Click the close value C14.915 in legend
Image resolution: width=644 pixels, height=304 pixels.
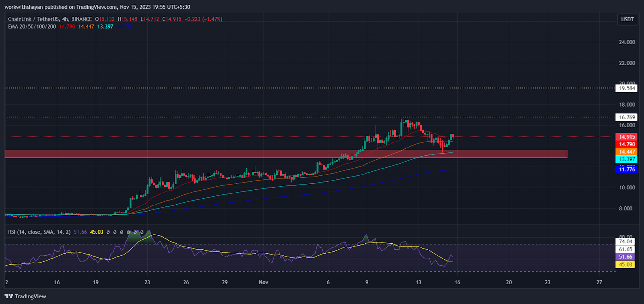tap(172, 19)
